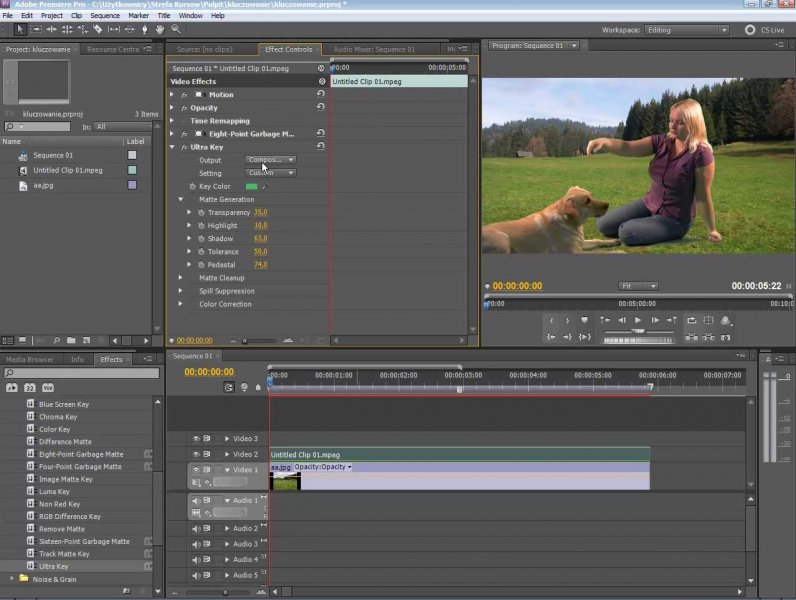This screenshot has height=600, width=796.
Task: Reset the Motion effect
Action: tap(321, 94)
